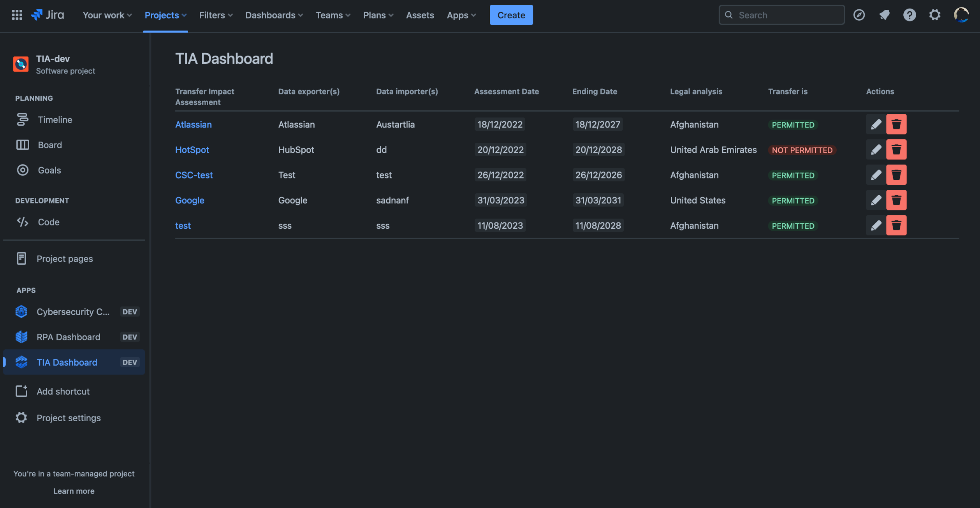The width and height of the screenshot is (980, 508).
Task: Open the HotSpot assessment link
Action: (192, 149)
